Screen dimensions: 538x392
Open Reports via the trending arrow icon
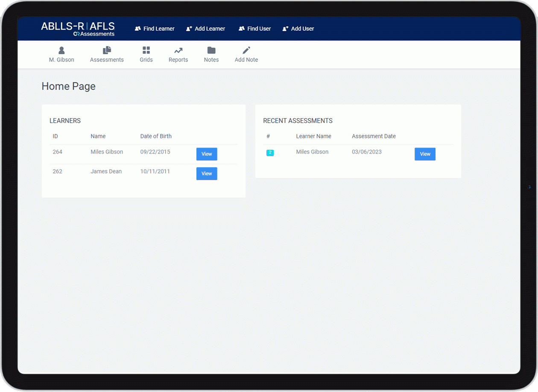click(x=178, y=50)
